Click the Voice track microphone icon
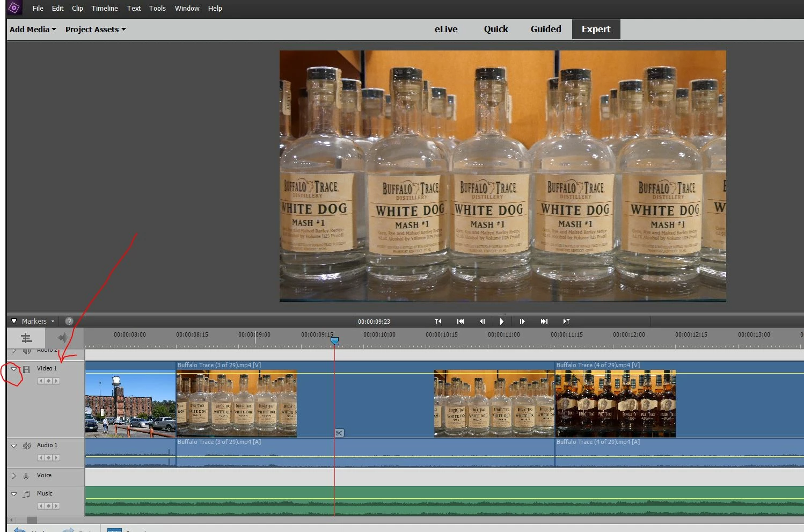Viewport: 804px width, 532px height. coord(26,476)
